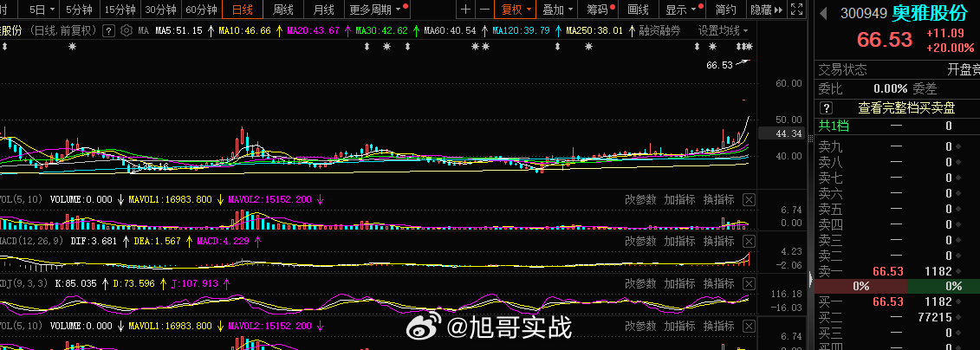
Task: Switch to 30分钟 chart tab
Action: [x=161, y=10]
